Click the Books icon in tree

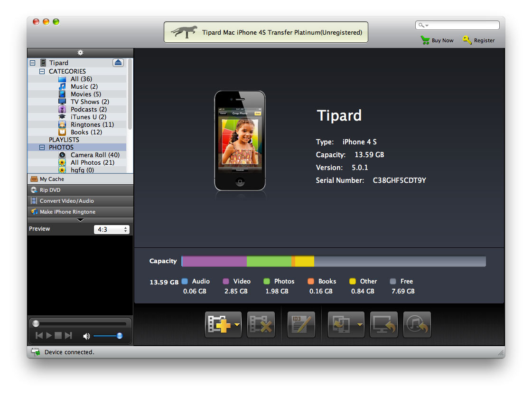tap(62, 132)
